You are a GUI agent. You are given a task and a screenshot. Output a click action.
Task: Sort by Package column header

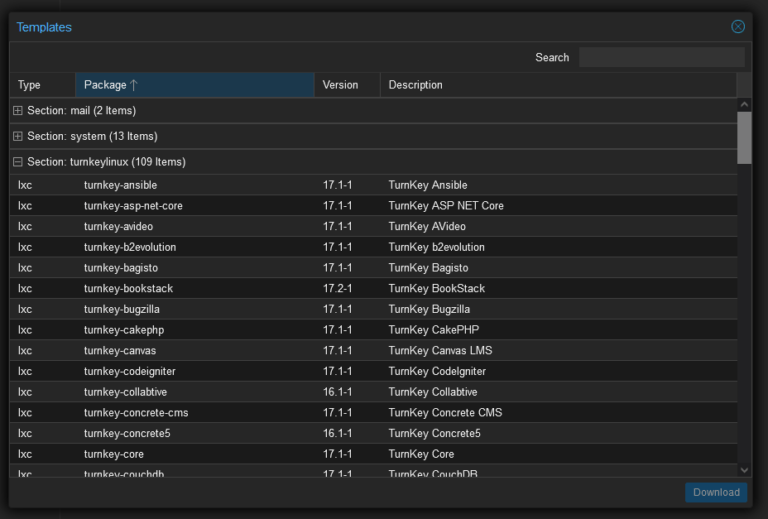194,85
